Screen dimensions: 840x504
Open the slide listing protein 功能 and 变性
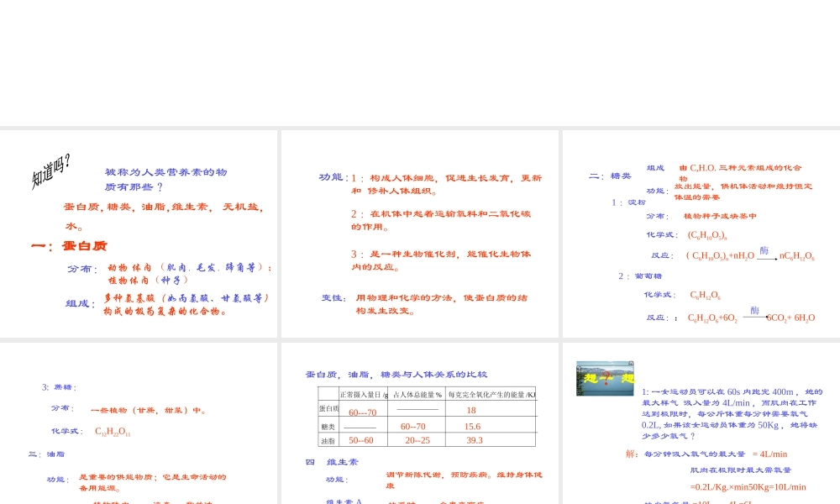pyautogui.click(x=419, y=234)
